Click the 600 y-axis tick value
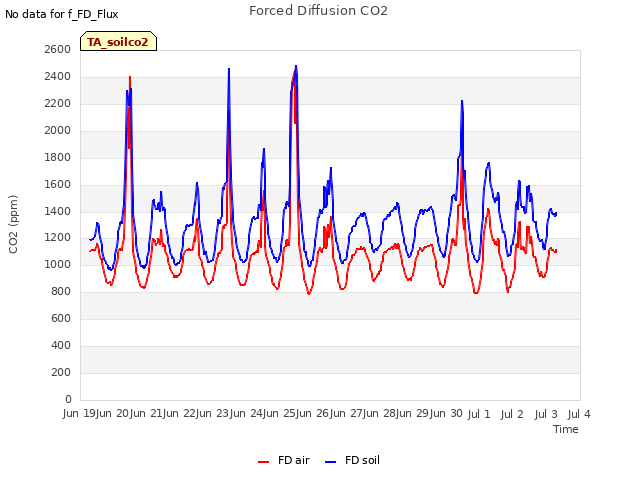 61,318
